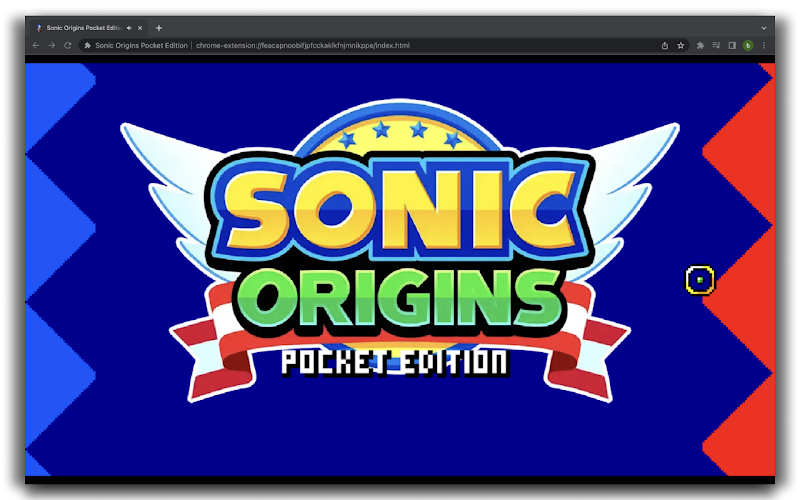Click the yellow ring in the game
Screen dimensions: 800x500
[x=700, y=280]
